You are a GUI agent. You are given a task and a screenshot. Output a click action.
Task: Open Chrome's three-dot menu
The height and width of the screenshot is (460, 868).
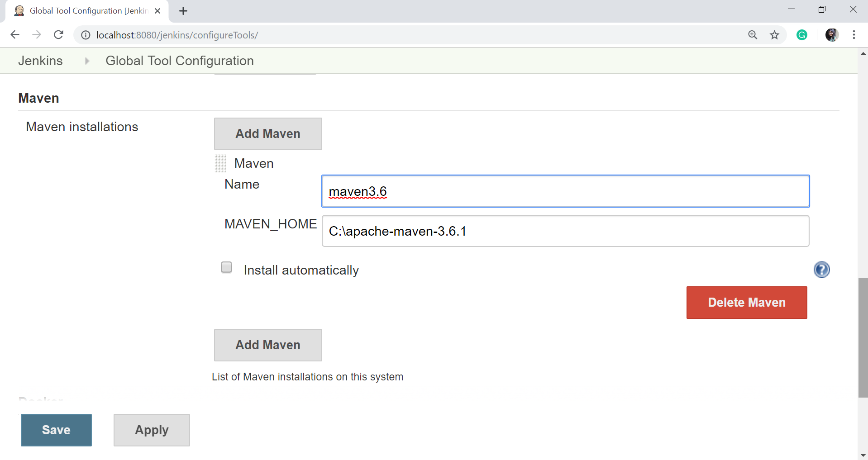tap(854, 35)
